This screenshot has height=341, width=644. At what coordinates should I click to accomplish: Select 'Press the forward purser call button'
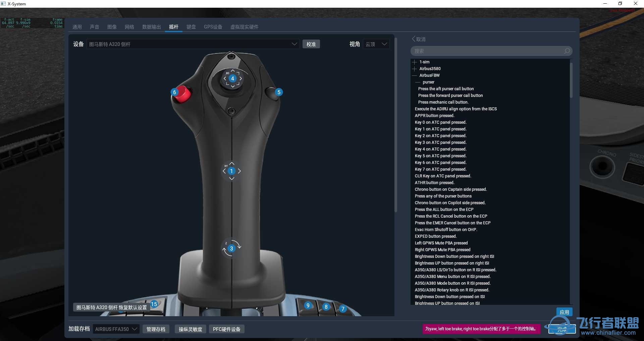pos(450,96)
